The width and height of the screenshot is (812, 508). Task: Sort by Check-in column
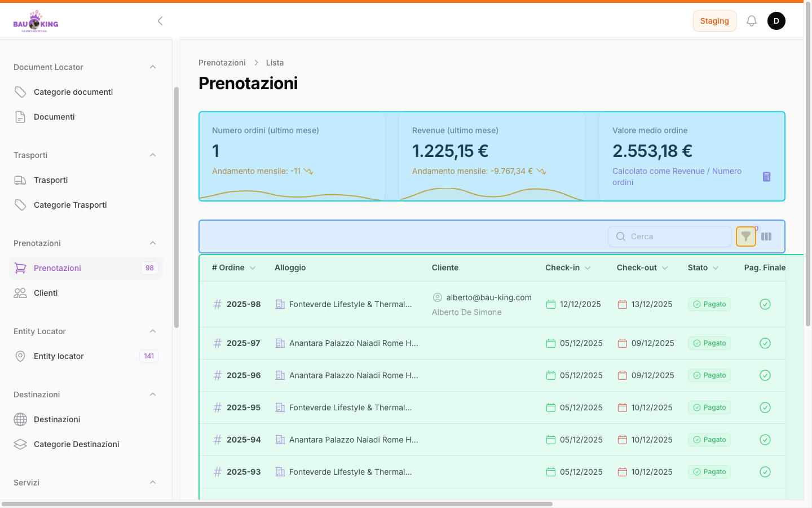(568, 268)
